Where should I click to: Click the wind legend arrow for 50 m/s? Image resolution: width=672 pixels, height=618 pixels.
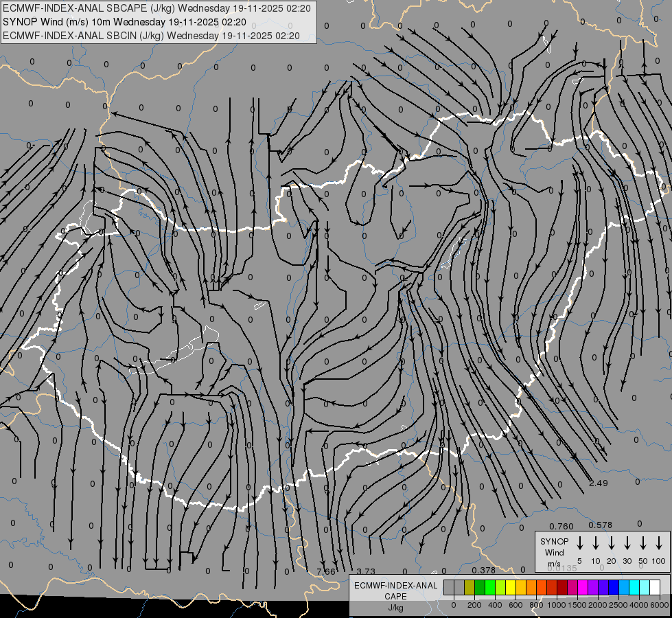pyautogui.click(x=643, y=543)
